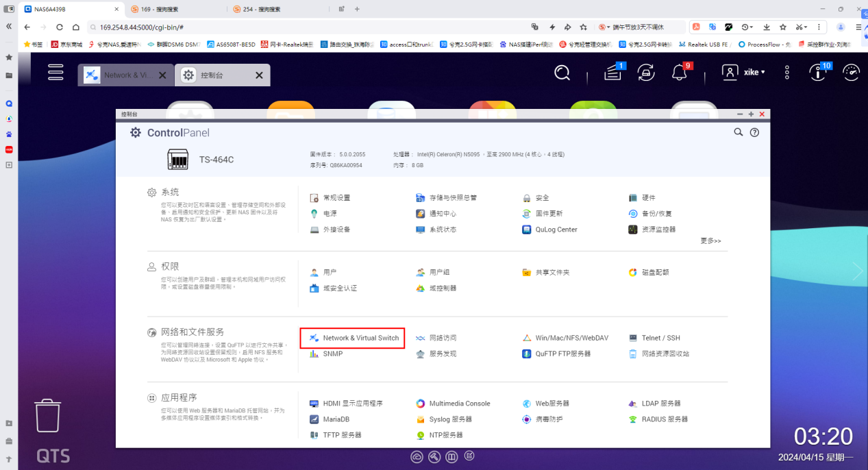This screenshot has width=868, height=470.
Task: View background tasks icon showing 1 task
Action: [612, 73]
